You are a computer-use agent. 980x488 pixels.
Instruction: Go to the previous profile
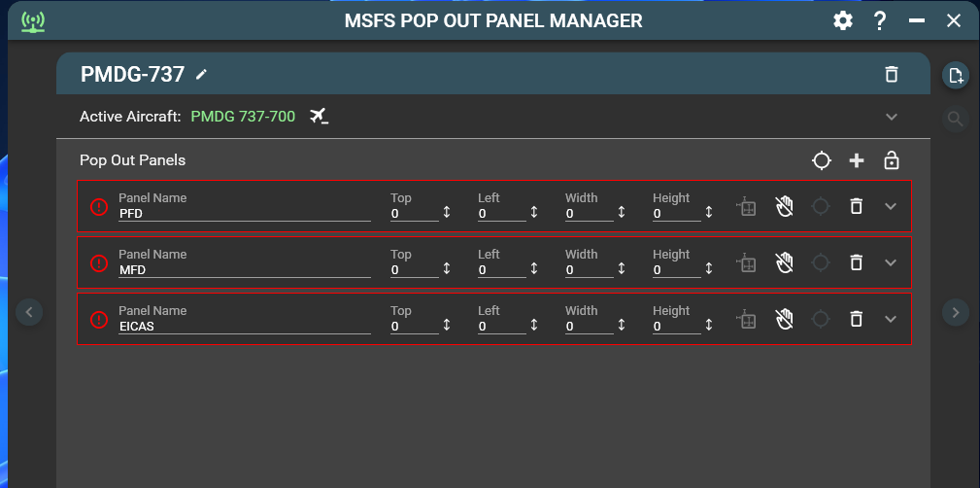coord(29,312)
